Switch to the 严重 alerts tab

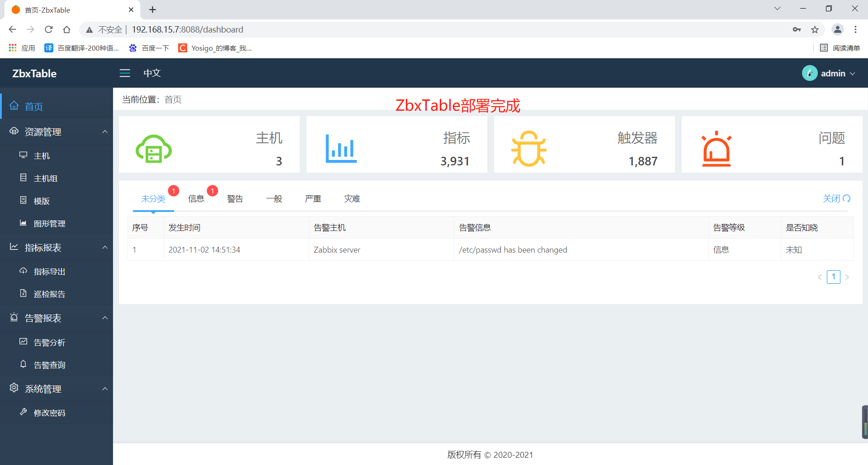click(313, 198)
